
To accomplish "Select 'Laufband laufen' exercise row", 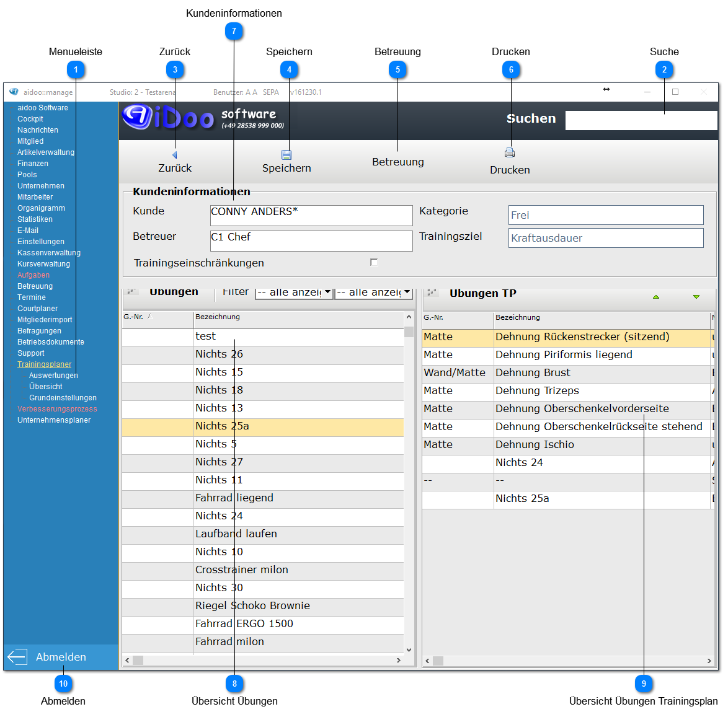I will 263,534.
